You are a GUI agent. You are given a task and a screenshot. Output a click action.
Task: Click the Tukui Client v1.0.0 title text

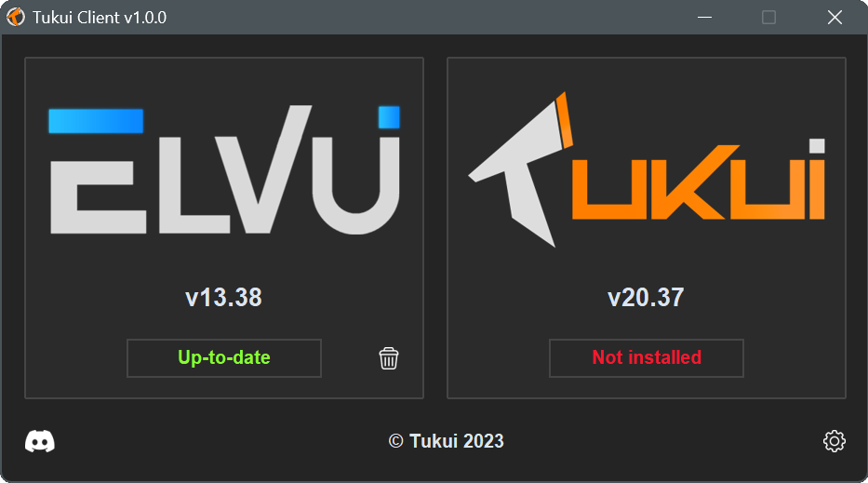[100, 18]
